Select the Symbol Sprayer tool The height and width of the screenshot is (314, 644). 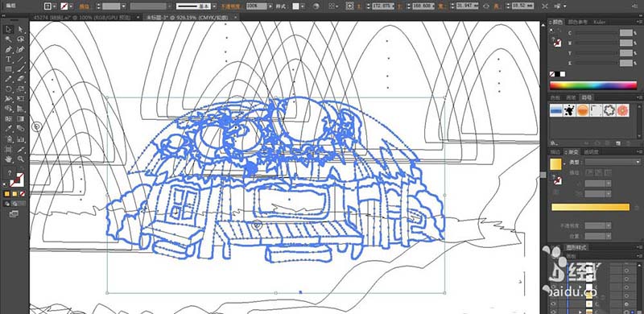pyautogui.click(x=8, y=139)
